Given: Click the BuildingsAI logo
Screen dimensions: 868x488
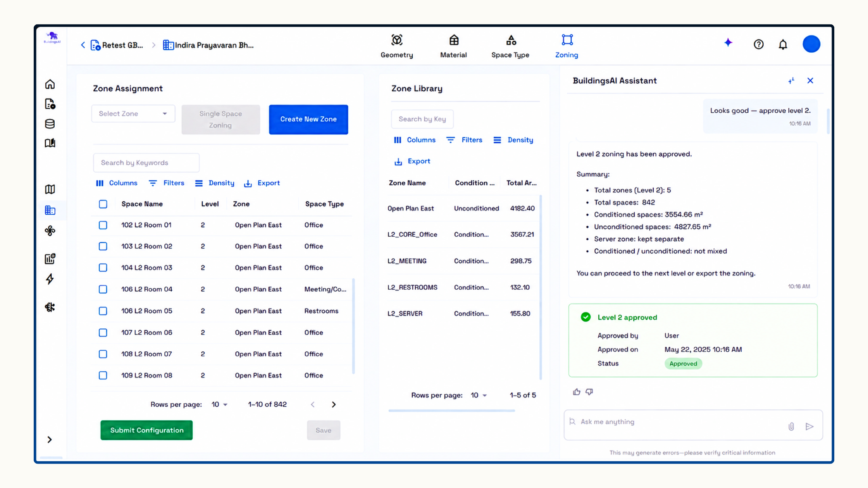Looking at the screenshot, I should tap(52, 38).
